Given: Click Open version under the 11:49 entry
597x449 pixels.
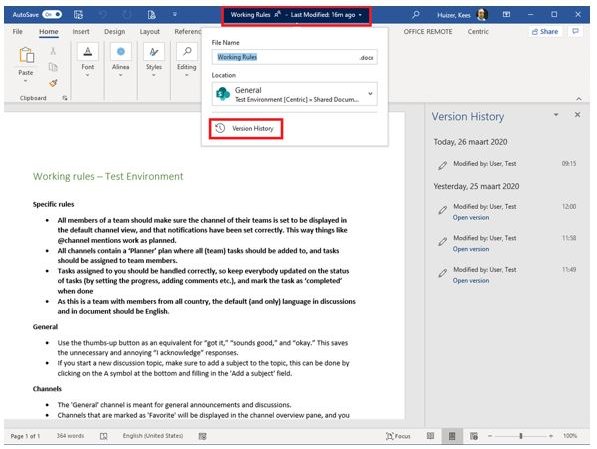Looking at the screenshot, I should (x=471, y=281).
